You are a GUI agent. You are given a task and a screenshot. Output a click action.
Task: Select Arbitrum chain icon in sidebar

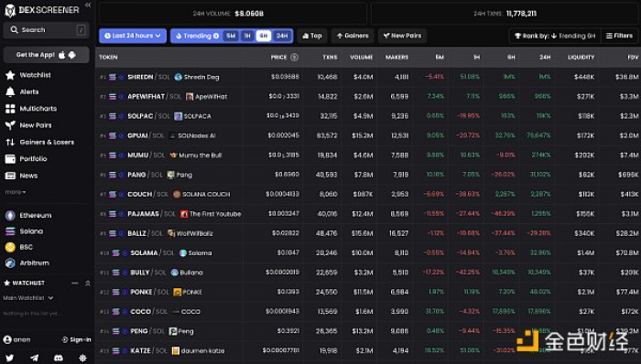[x=10, y=263]
